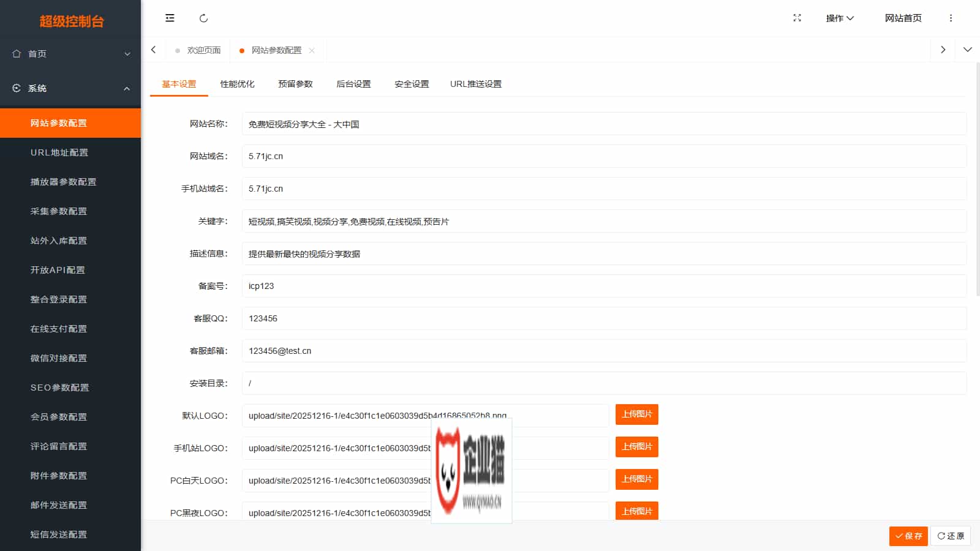980x551 pixels.
Task: Open the 安全设置 tab
Action: [x=412, y=84]
